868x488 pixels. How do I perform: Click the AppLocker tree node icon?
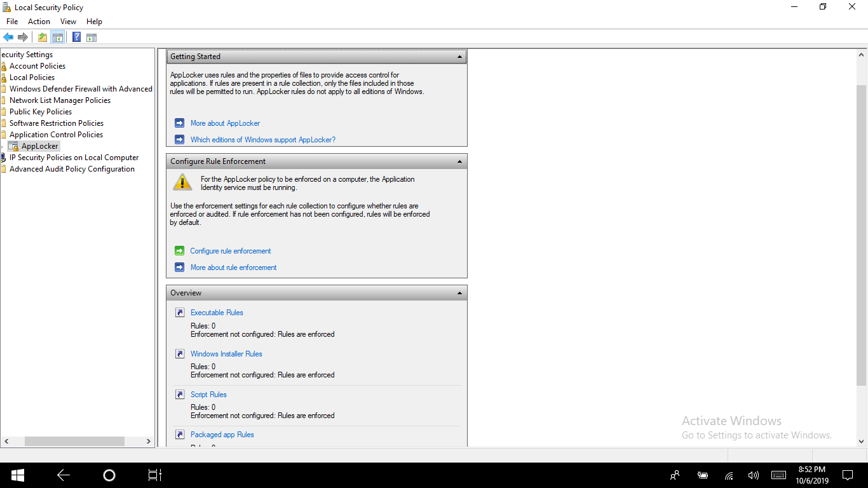pyautogui.click(x=13, y=146)
